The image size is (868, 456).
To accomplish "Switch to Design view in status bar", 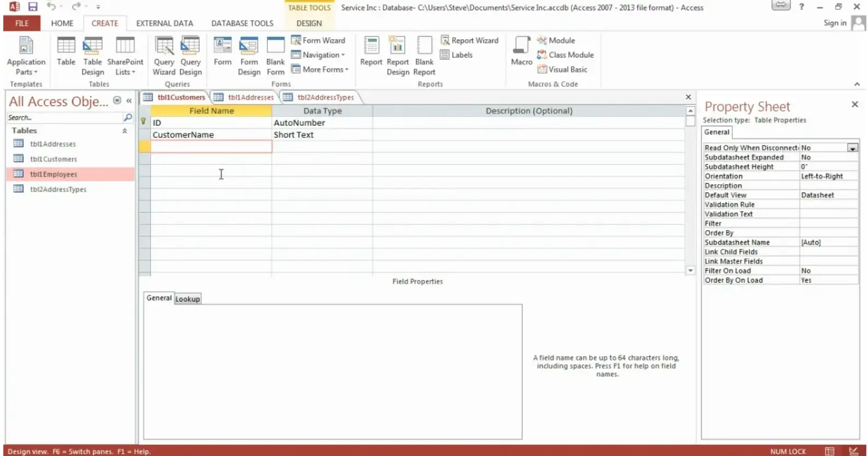I will pos(853,451).
